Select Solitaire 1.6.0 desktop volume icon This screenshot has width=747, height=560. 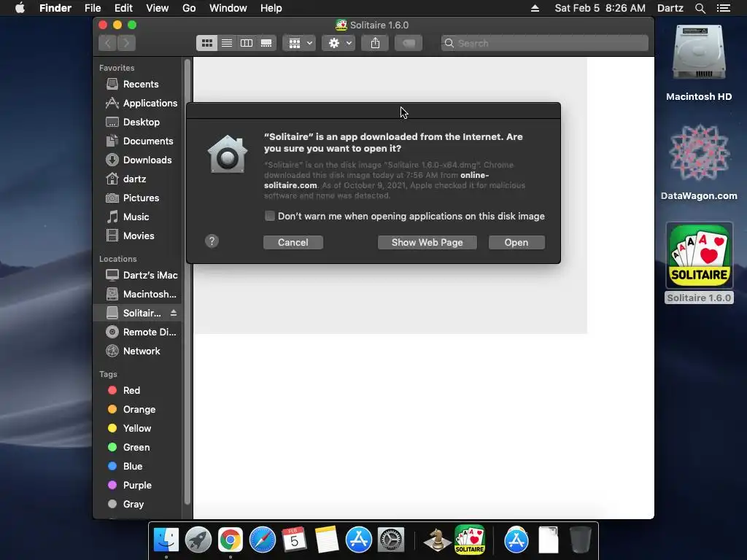(699, 262)
